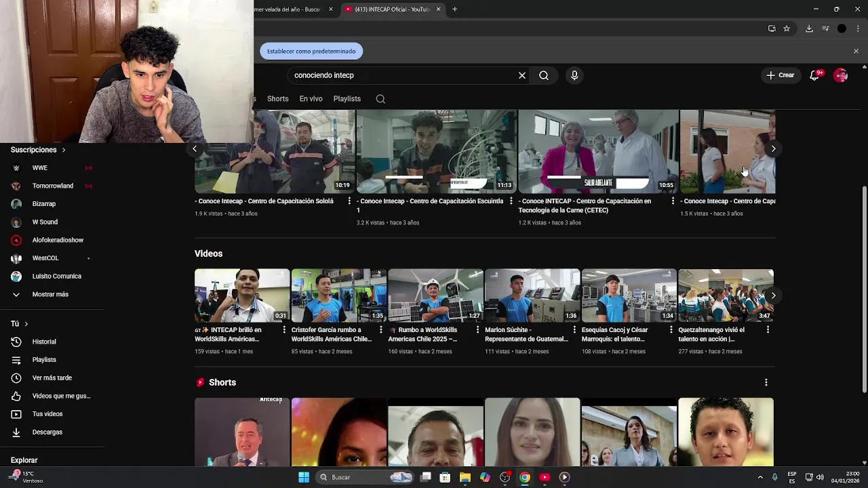This screenshot has height=488, width=868.
Task: Go to next videos in the Videos row
Action: tap(773, 296)
